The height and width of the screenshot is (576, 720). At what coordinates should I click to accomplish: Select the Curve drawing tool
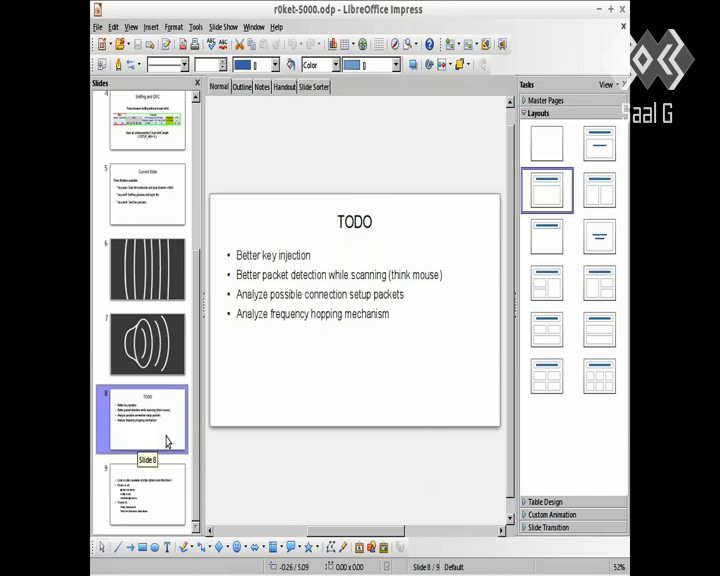(x=183, y=547)
